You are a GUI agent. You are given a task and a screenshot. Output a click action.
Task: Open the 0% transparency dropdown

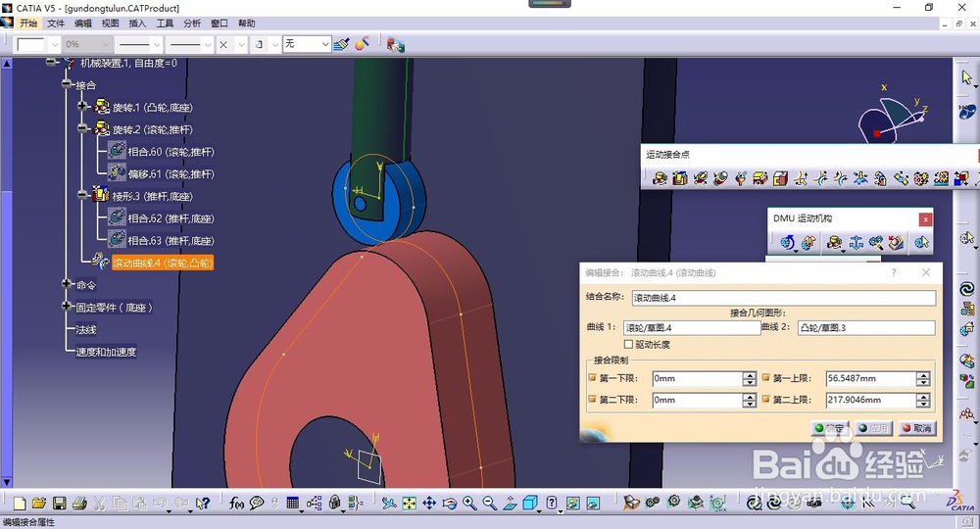[106, 44]
